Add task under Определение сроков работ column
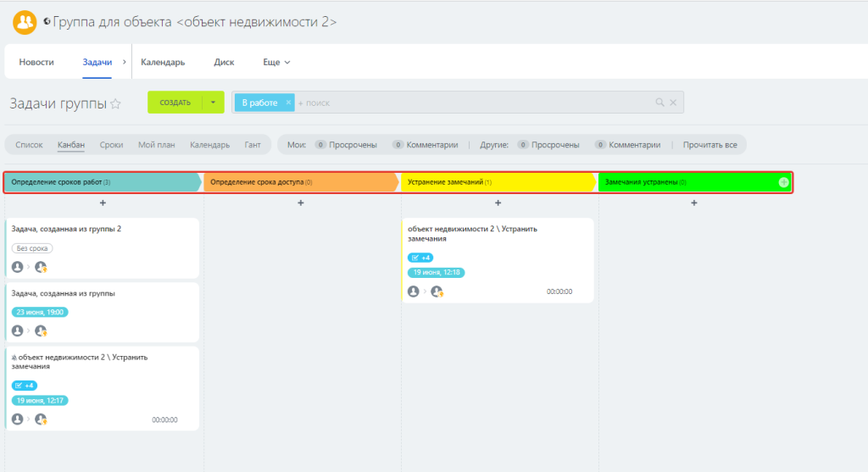The width and height of the screenshot is (868, 472). [103, 203]
